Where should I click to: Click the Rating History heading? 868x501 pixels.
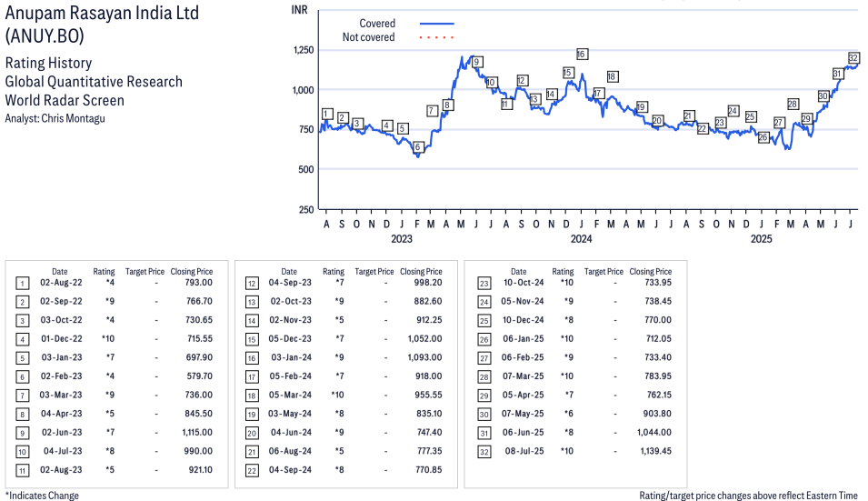[x=48, y=63]
